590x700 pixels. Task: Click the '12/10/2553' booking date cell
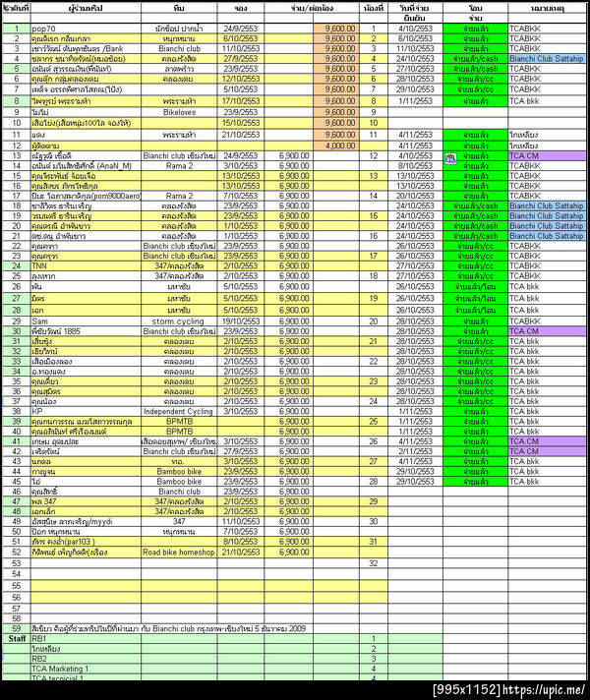pos(241,79)
